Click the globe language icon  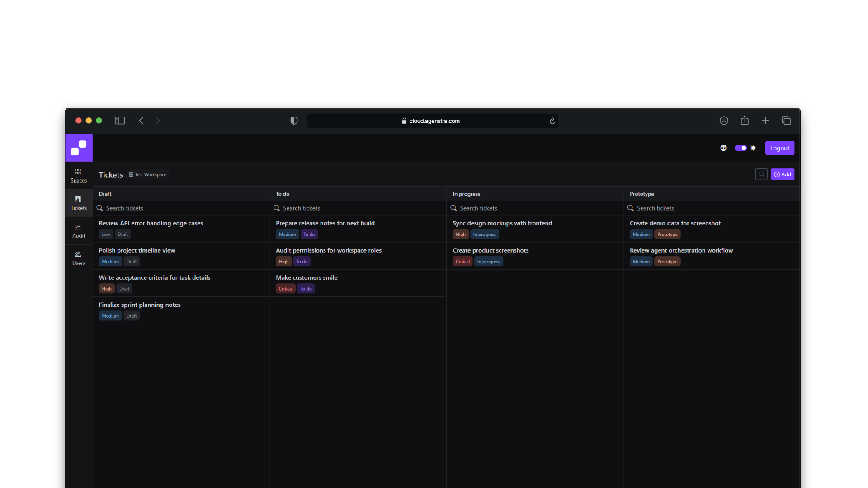(x=723, y=148)
